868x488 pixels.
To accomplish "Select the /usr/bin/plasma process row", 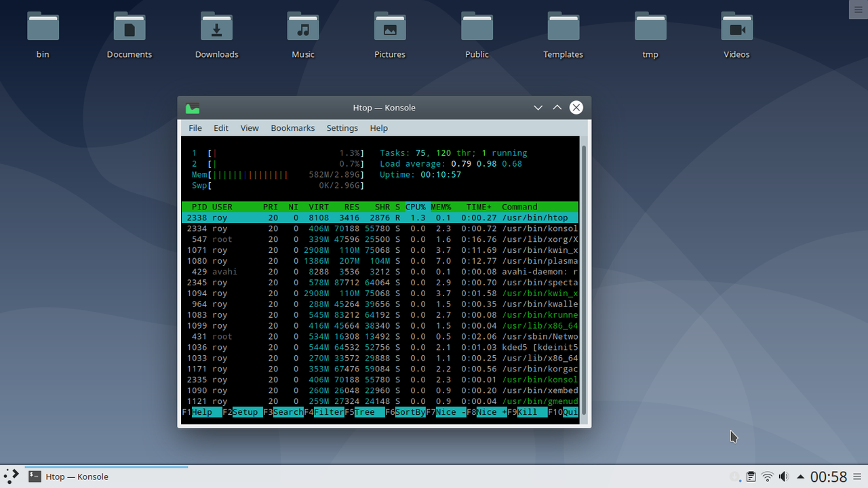I will [380, 261].
